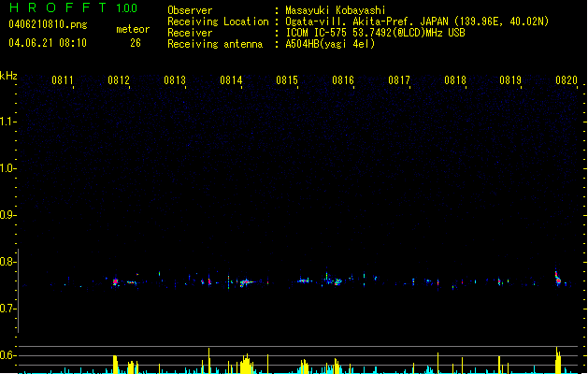Click the Receiver label
Screen dimensions: 588x374
point(190,33)
